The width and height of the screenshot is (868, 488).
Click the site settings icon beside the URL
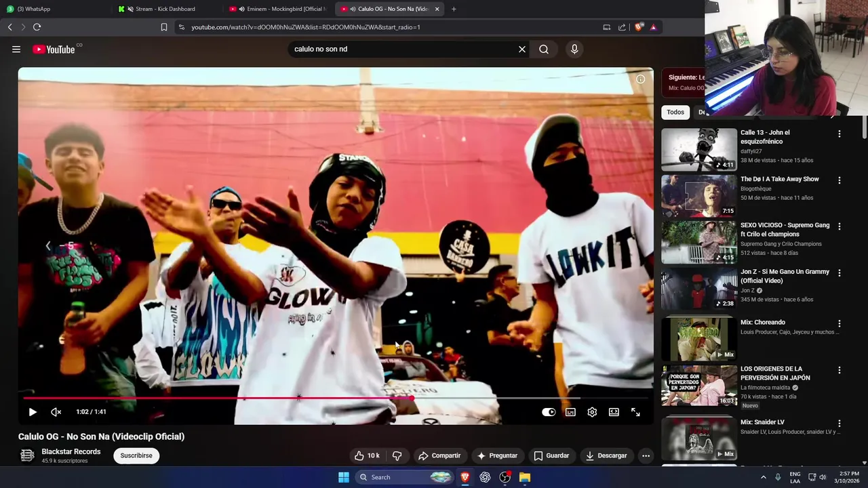coord(181,27)
